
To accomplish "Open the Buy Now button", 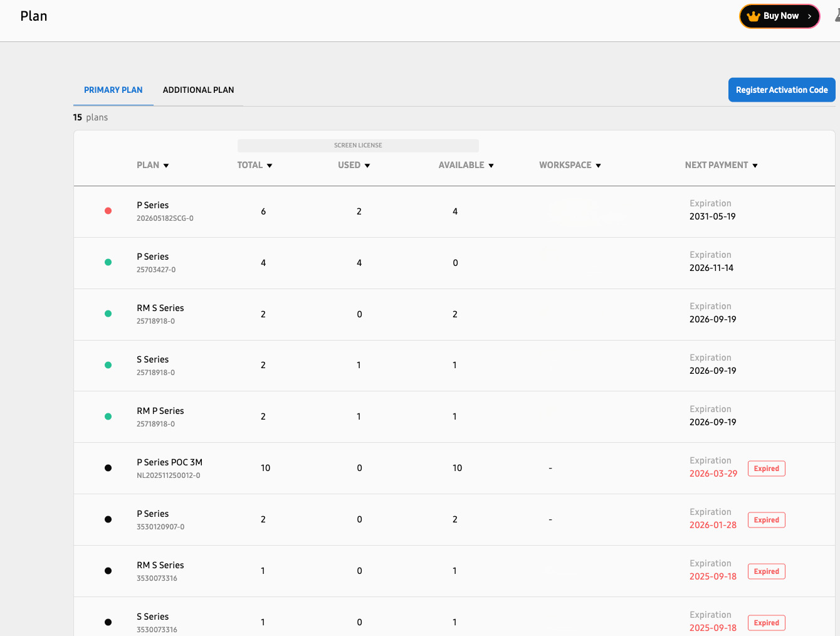I will pyautogui.click(x=780, y=16).
